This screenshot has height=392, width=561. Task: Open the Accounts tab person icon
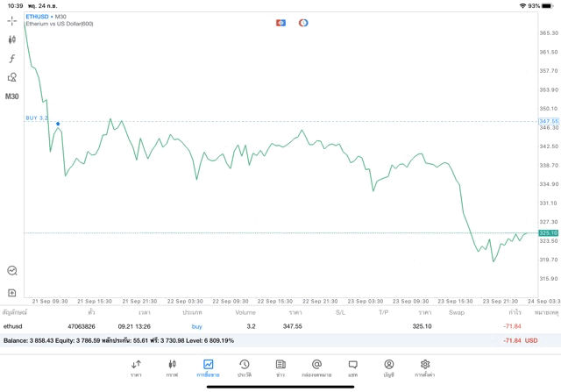click(x=388, y=367)
